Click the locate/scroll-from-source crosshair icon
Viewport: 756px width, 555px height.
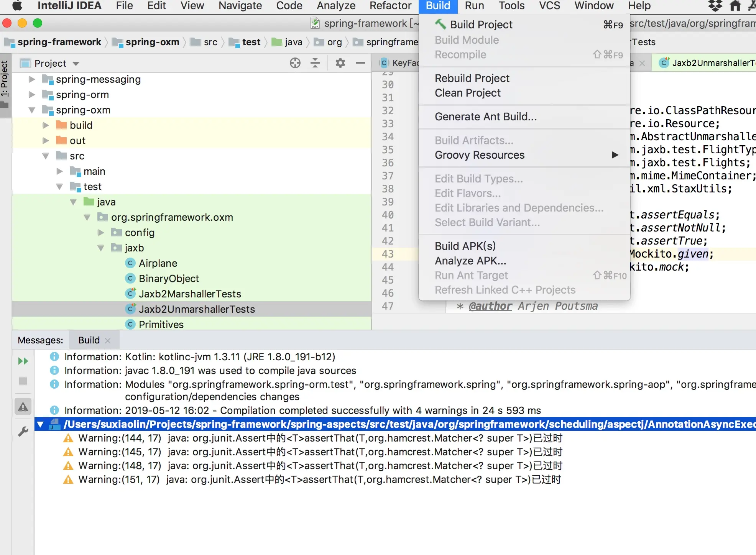(295, 63)
